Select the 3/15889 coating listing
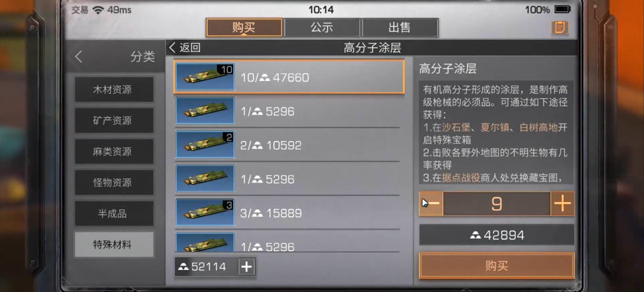The width and height of the screenshot is (644, 292). (288, 213)
